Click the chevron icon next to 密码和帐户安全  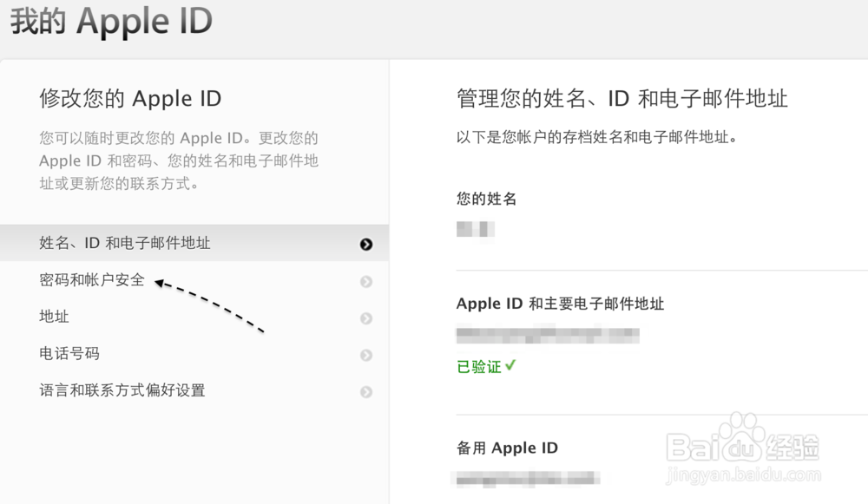(365, 280)
